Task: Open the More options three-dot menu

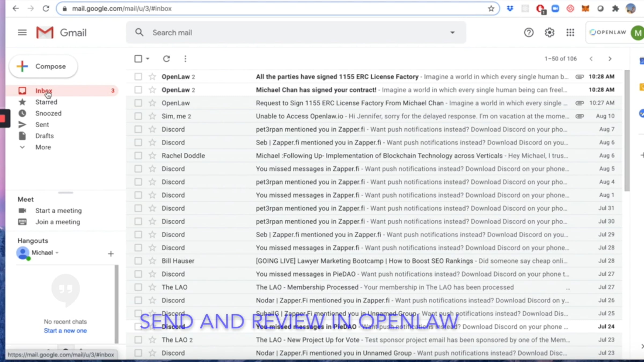Action: click(185, 59)
